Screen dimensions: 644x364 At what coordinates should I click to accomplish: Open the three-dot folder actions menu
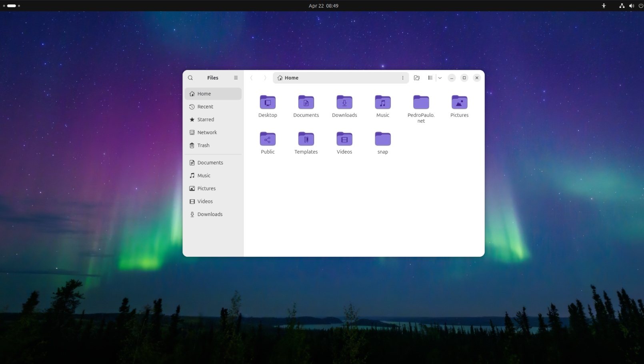[403, 78]
